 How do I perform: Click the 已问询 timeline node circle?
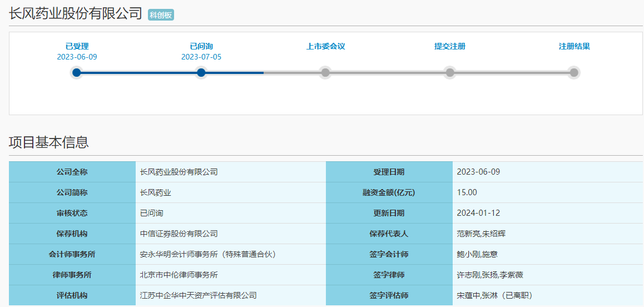201,72
